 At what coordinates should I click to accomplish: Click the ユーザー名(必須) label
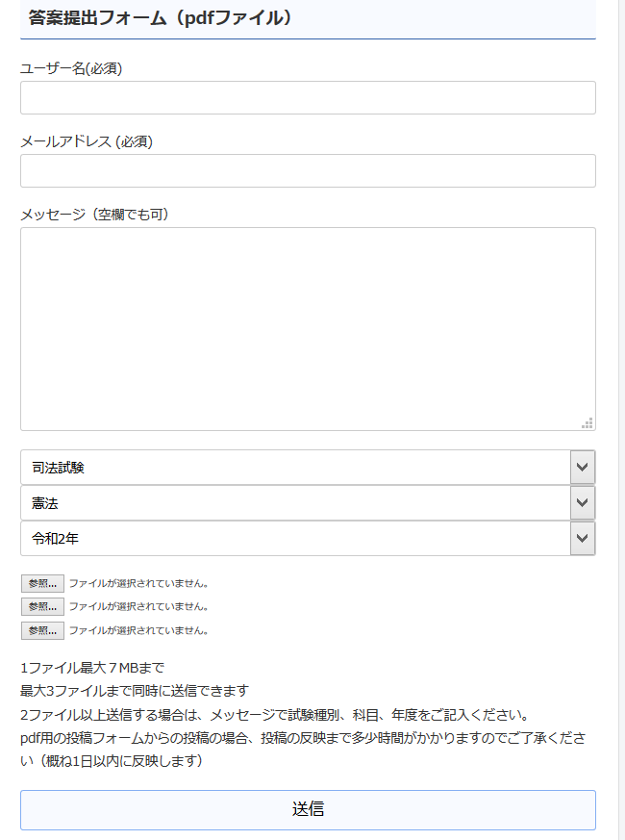[71, 68]
